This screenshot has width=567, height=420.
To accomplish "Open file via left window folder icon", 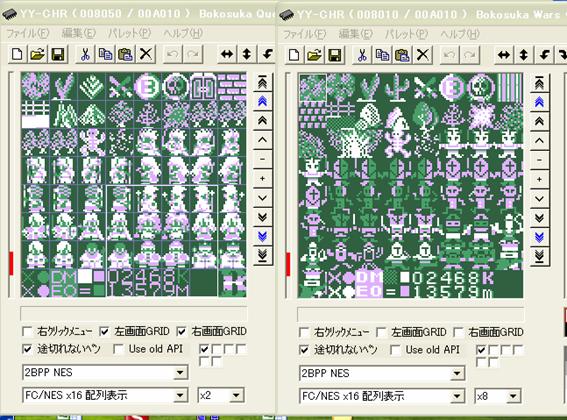I will (x=38, y=55).
